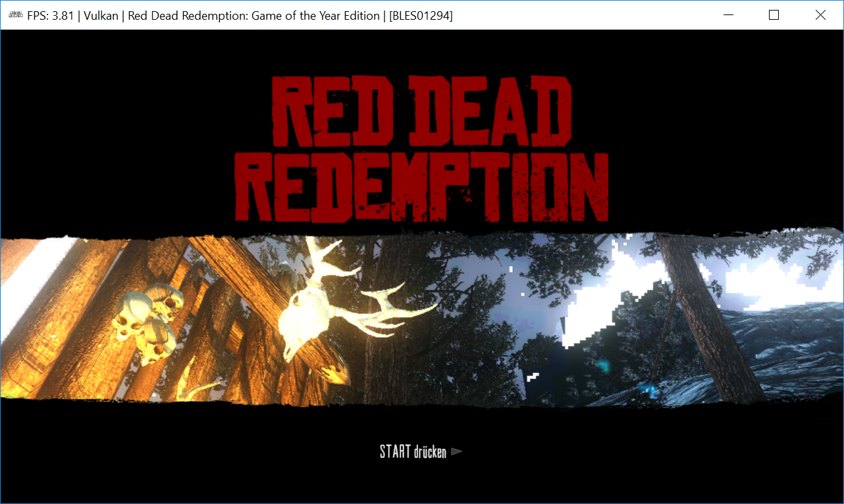Close the Red Dead Redemption window
844x504 pixels.
click(x=820, y=15)
